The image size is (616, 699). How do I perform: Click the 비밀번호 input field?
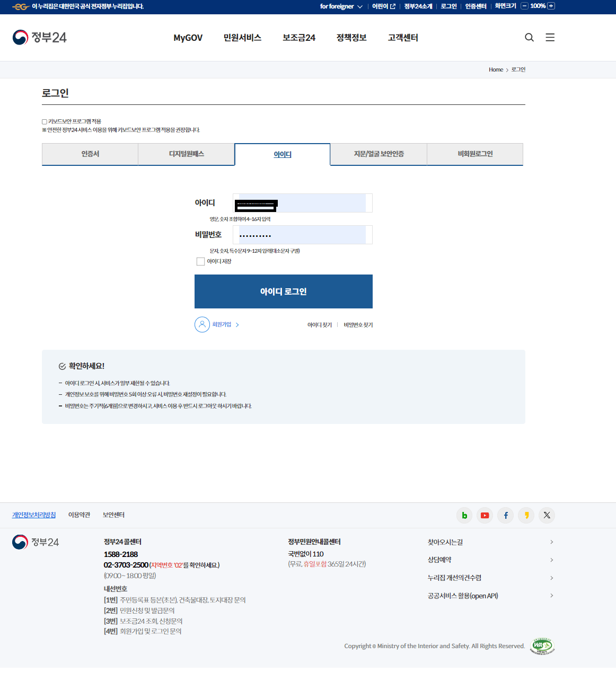(303, 235)
